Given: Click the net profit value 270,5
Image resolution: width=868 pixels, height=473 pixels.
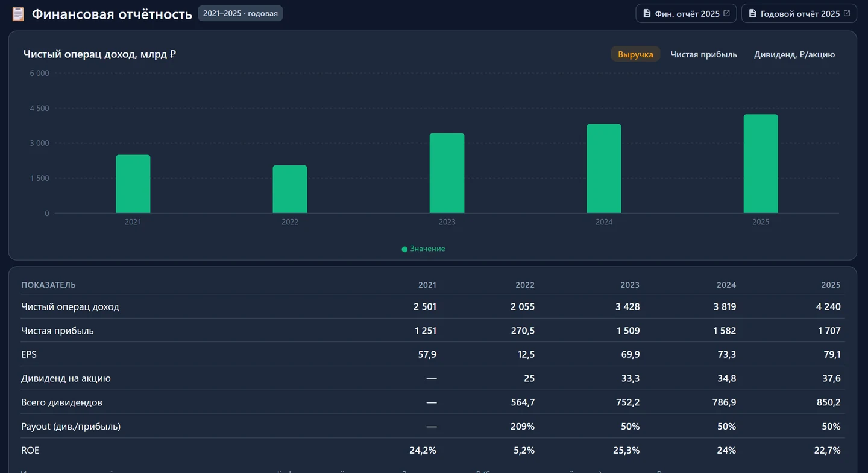Looking at the screenshot, I should [x=523, y=331].
